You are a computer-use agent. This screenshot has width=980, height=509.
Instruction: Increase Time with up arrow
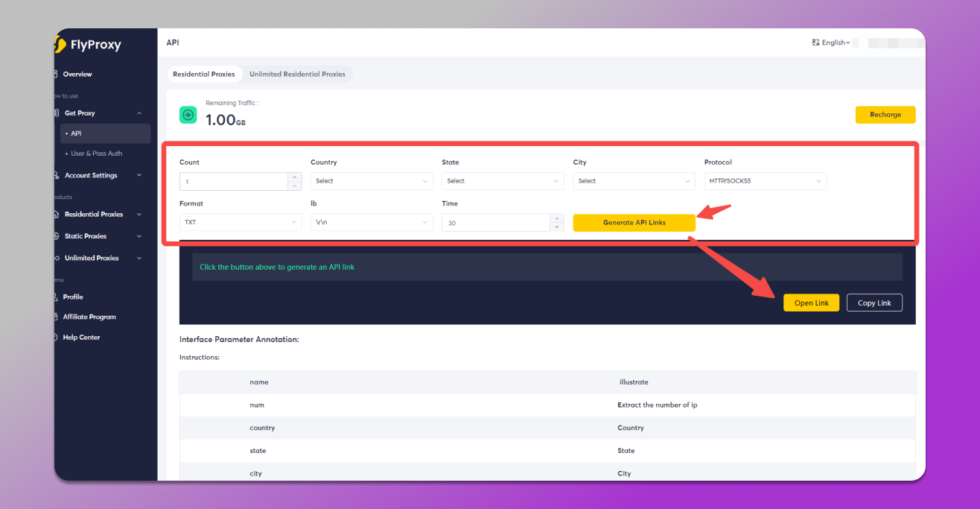coord(557,218)
